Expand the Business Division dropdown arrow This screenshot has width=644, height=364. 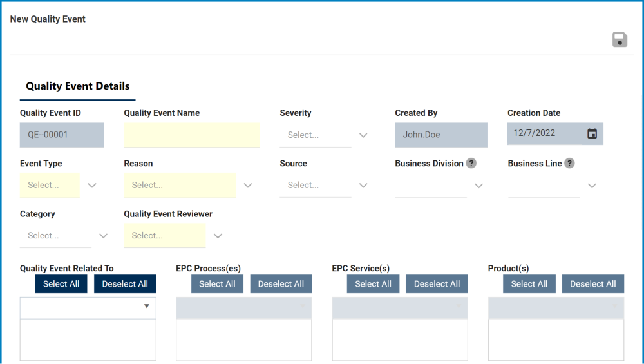478,186
